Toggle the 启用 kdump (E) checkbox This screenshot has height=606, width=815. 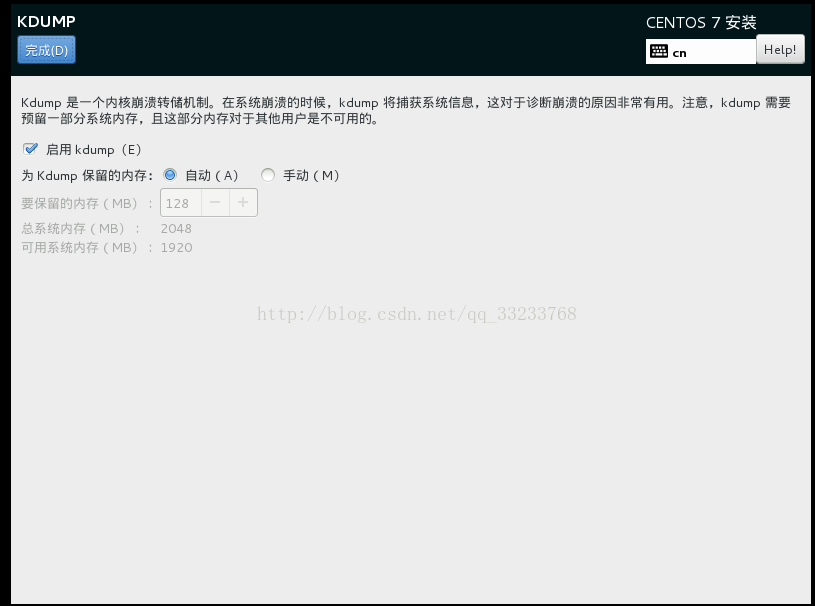click(30, 149)
